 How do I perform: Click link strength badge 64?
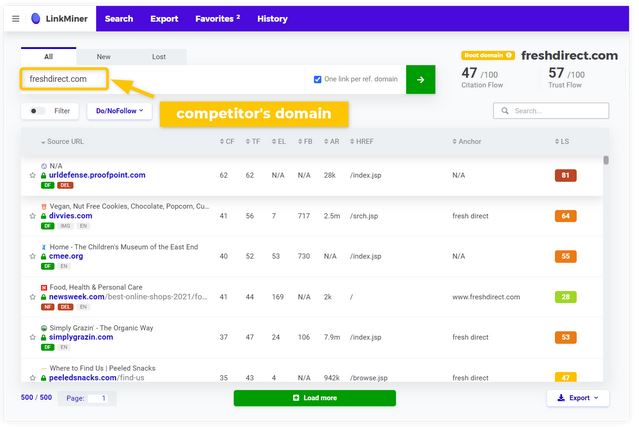(565, 216)
